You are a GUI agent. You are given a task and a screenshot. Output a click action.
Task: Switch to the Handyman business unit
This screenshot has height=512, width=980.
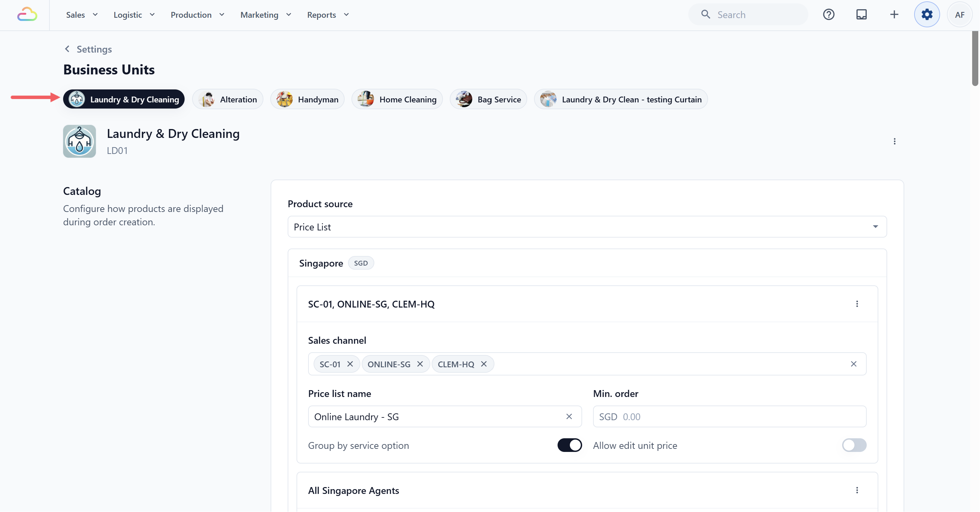tap(307, 99)
